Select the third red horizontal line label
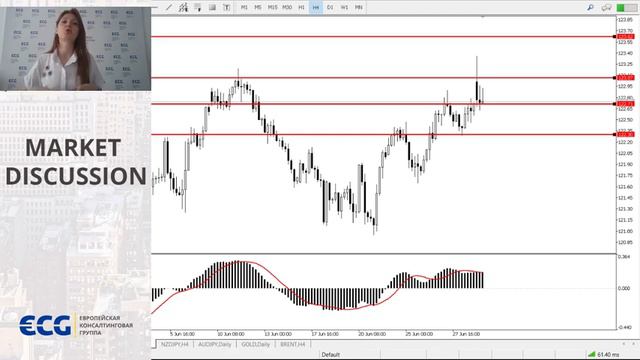 click(625, 104)
